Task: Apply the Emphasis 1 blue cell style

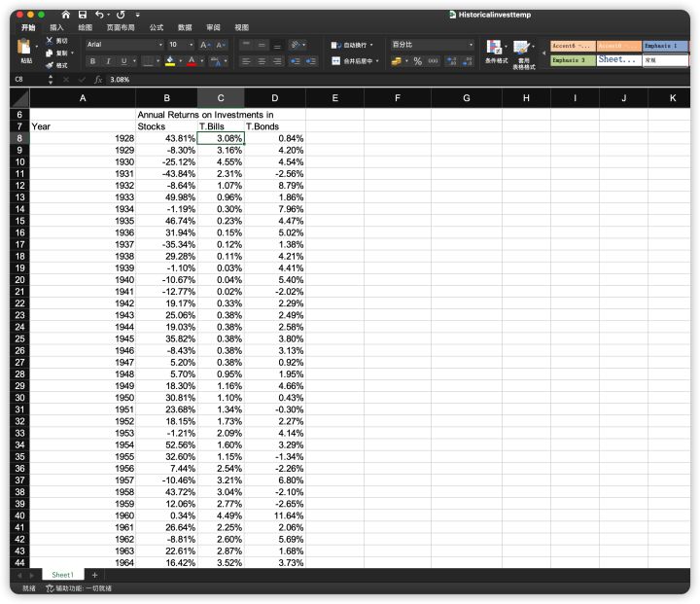Action: 665,46
